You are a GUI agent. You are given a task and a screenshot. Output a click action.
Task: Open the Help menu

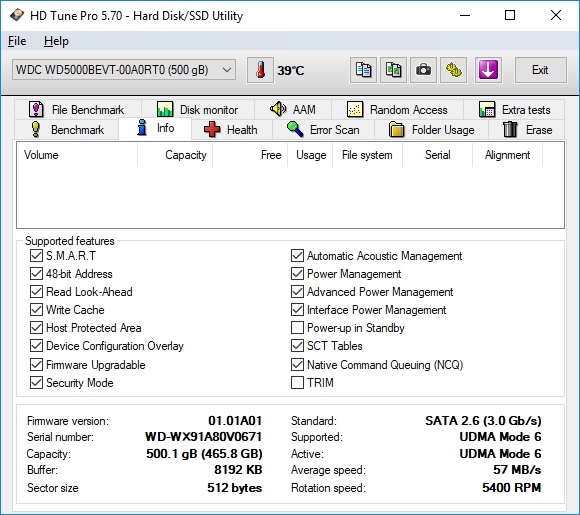[56, 41]
